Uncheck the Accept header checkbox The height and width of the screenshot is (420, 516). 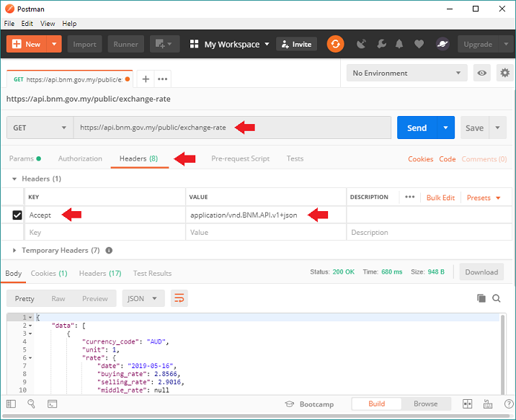[x=17, y=215]
